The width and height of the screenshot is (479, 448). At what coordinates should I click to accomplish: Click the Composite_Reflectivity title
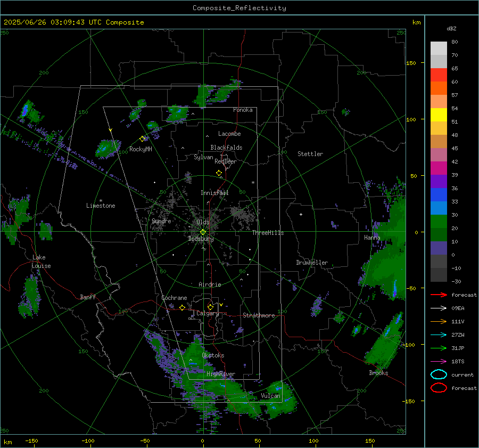click(x=239, y=8)
